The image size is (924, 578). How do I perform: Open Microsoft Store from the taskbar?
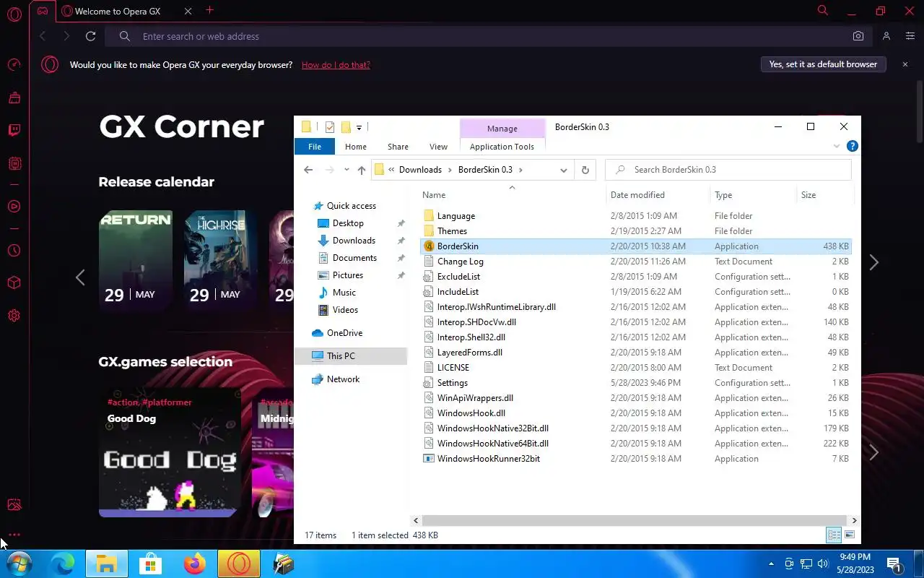click(x=151, y=564)
